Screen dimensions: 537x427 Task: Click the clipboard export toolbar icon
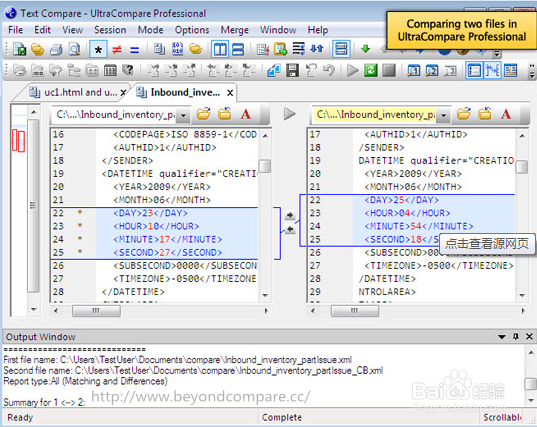pyautogui.click(x=280, y=49)
